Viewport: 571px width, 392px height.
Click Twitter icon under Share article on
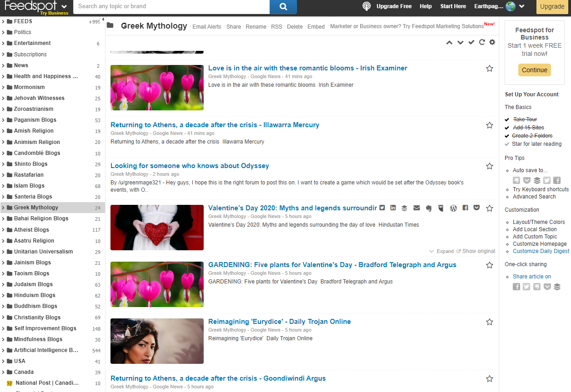(x=526, y=287)
